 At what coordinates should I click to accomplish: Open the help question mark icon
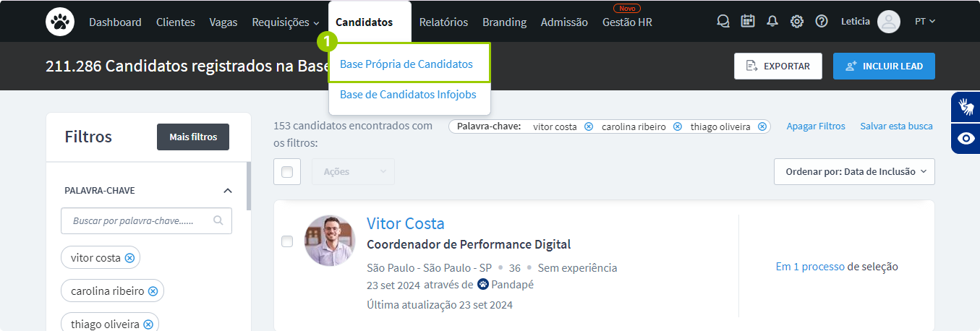pyautogui.click(x=822, y=22)
